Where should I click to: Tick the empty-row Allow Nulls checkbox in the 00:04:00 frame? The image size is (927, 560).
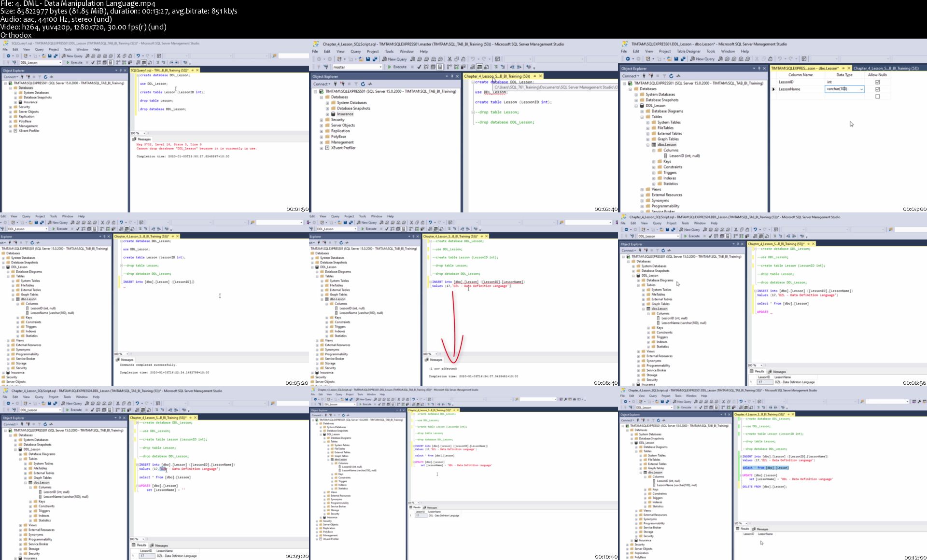[877, 97]
